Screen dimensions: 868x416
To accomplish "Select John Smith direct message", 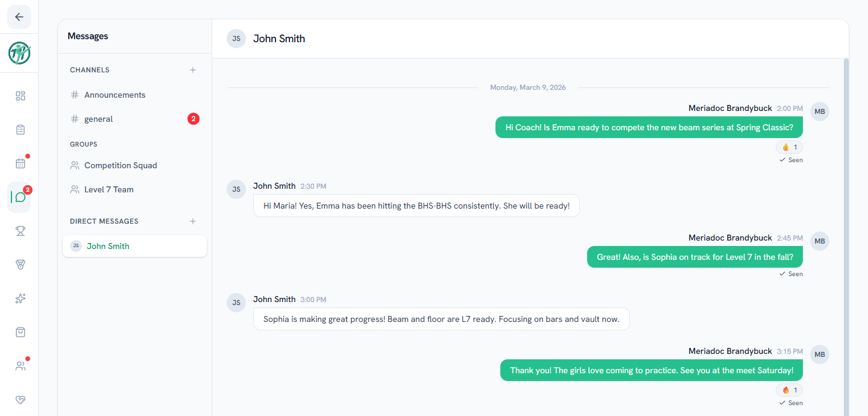I will (134, 246).
